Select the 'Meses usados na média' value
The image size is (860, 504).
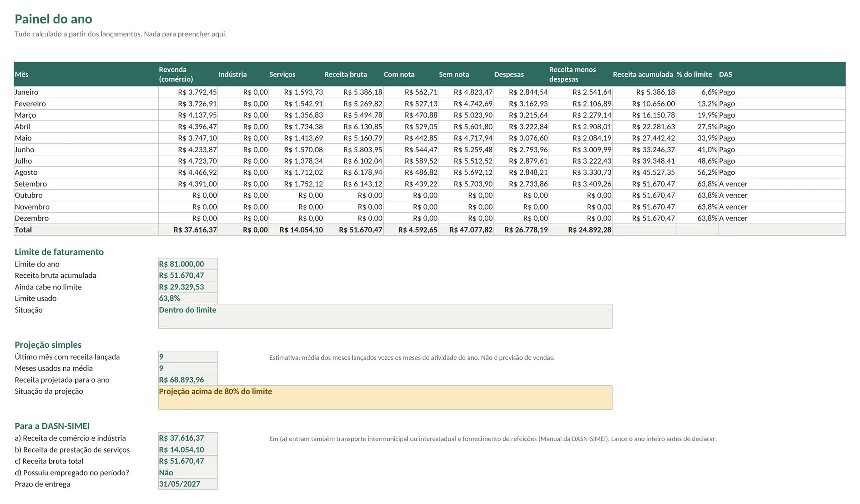click(188, 368)
